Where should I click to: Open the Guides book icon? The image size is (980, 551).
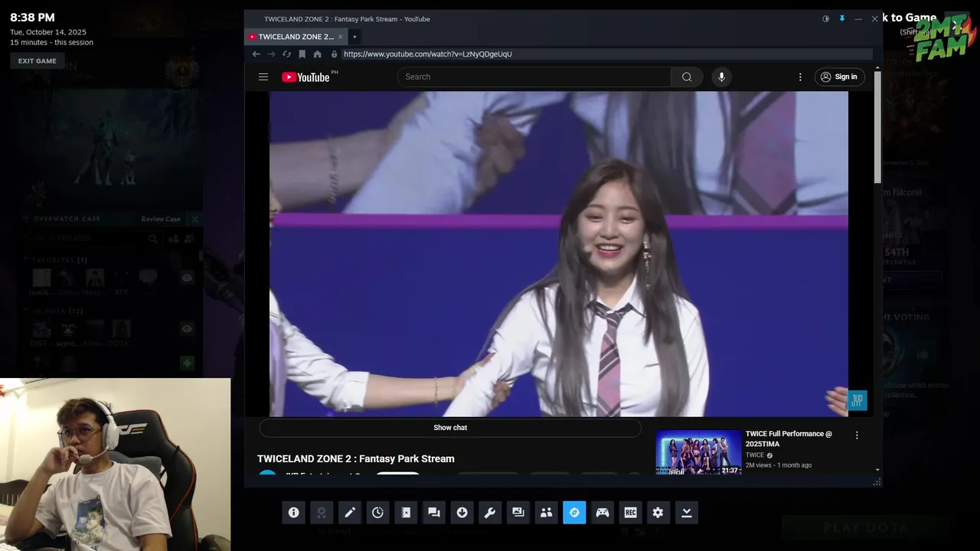tap(406, 513)
